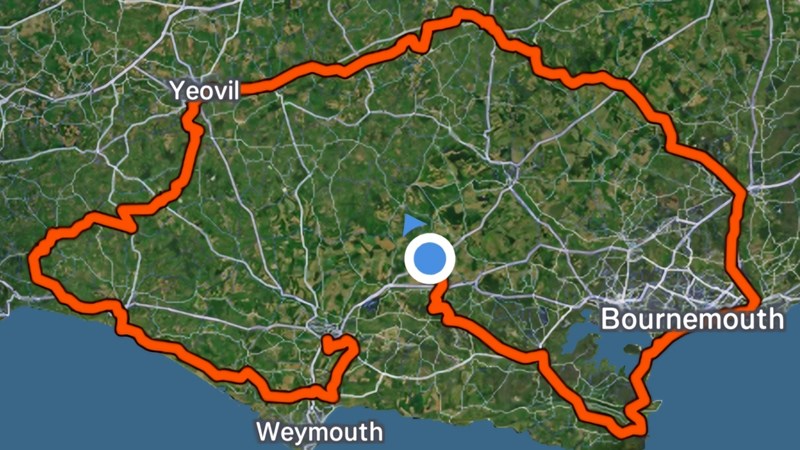Select the Bournemouth city label
The width and height of the screenshot is (800, 450).
(x=692, y=319)
